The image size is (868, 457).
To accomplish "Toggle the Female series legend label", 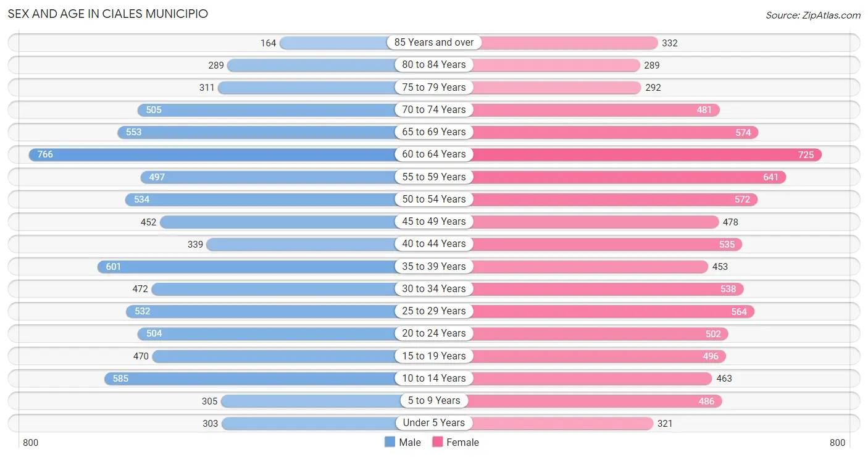I will click(463, 442).
